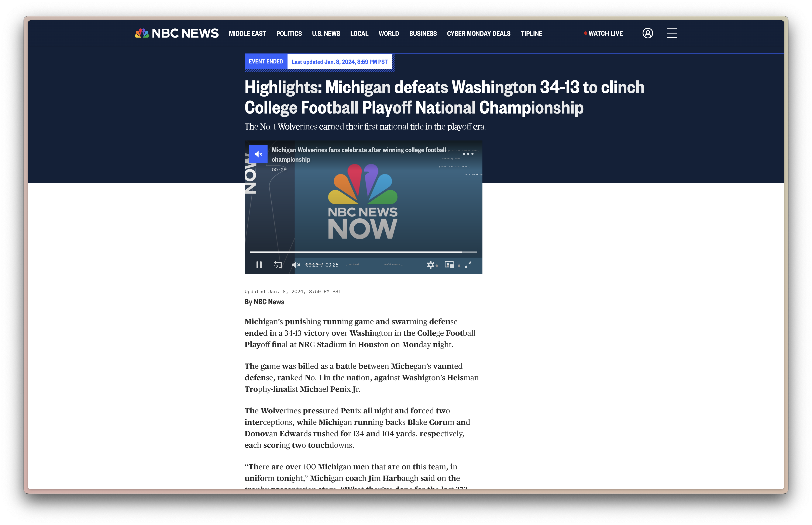Click the paragraph starting "Michigan's punishing running game"
This screenshot has width=812, height=525.
coord(360,333)
